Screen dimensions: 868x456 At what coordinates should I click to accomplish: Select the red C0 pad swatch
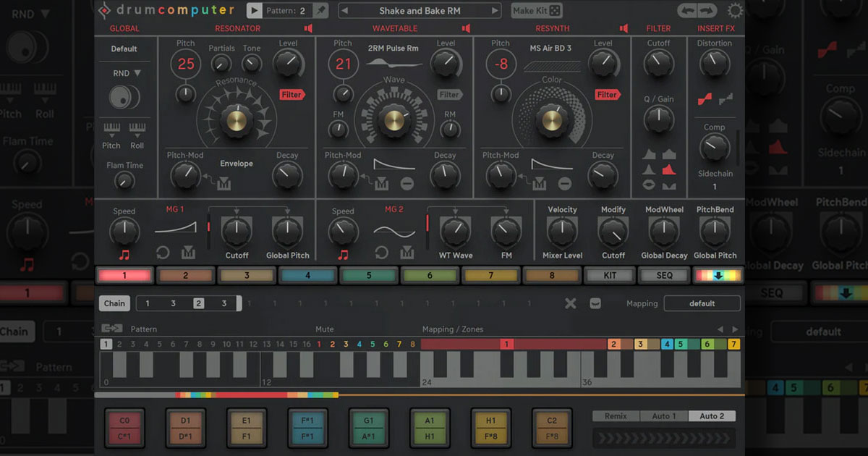(x=124, y=428)
